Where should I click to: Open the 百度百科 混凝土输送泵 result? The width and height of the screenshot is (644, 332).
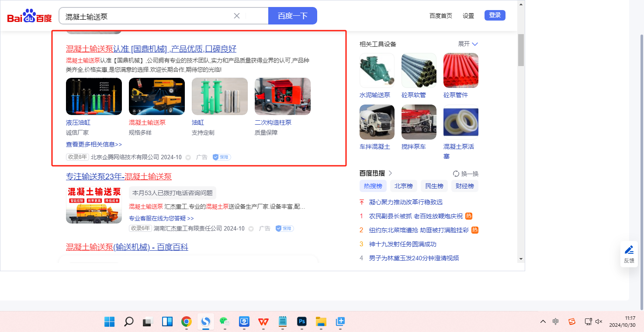127,247
